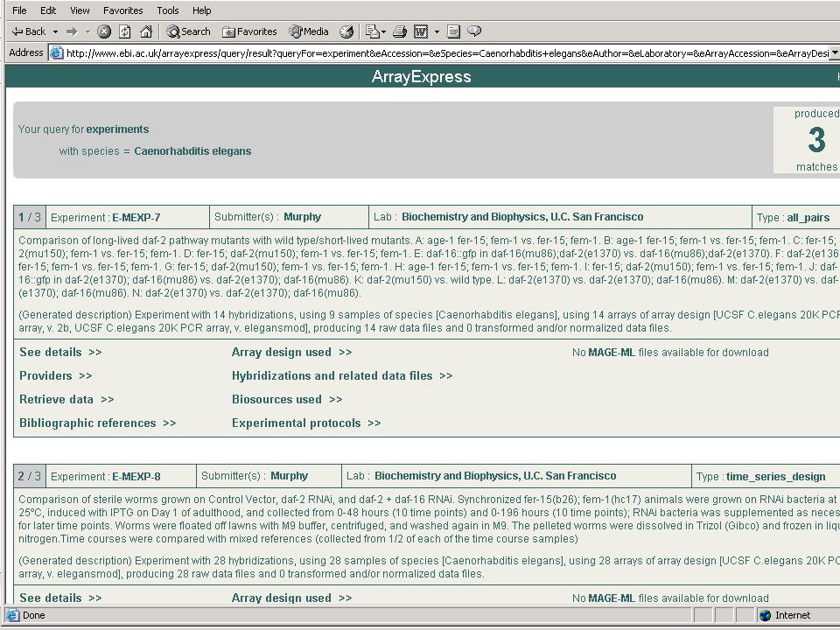Screen dimensions: 840x630
Task: Click experiment accession E-MEXP-8
Action: (136, 476)
